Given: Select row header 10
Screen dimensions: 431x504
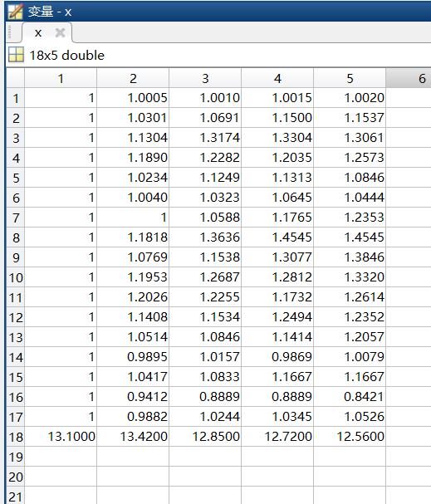Looking at the screenshot, I should (x=16, y=277).
